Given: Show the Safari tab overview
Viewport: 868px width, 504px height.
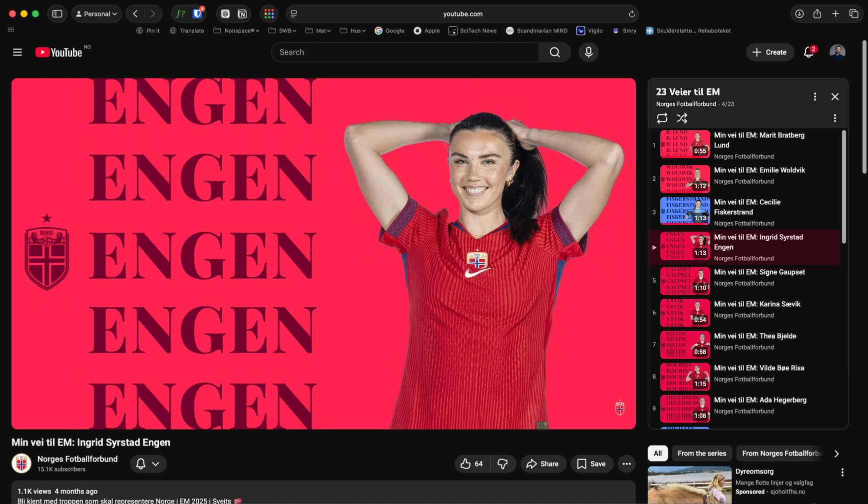Looking at the screenshot, I should 854,14.
